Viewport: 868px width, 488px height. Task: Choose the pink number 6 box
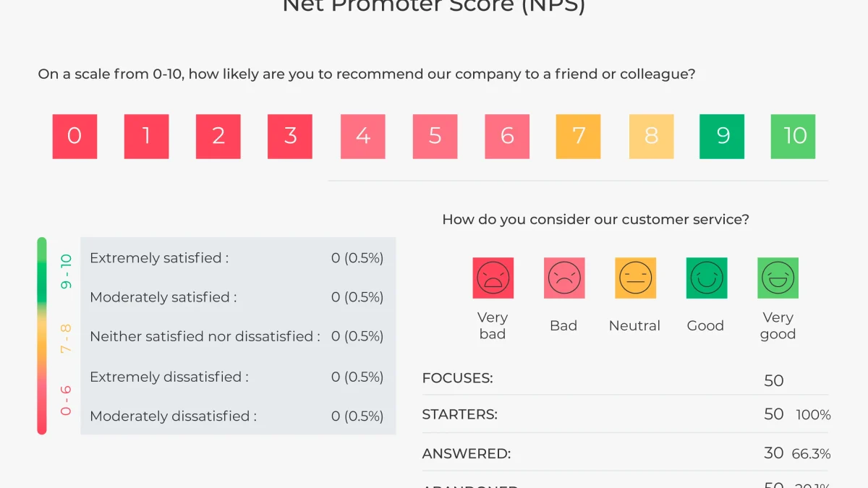coord(507,136)
